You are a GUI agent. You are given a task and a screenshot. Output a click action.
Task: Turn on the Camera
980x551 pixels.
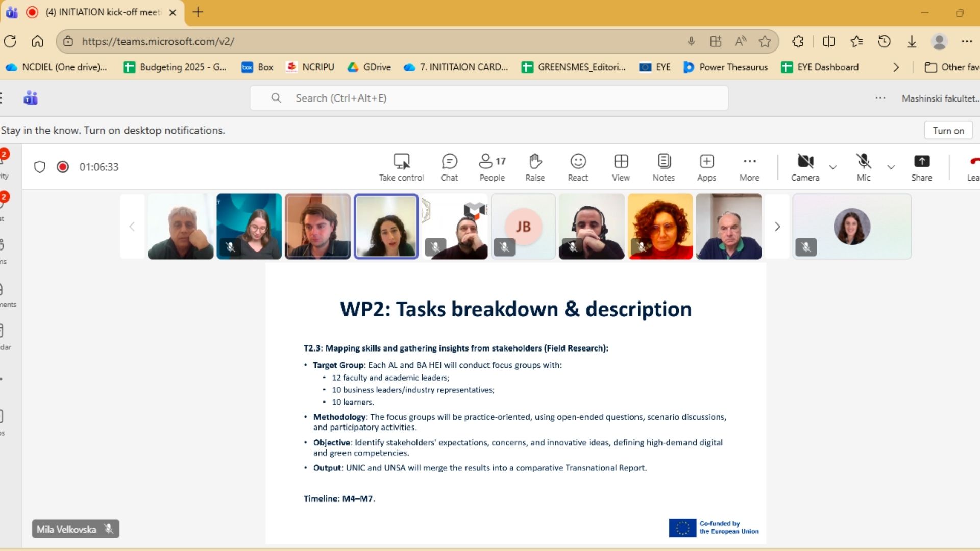(x=805, y=167)
